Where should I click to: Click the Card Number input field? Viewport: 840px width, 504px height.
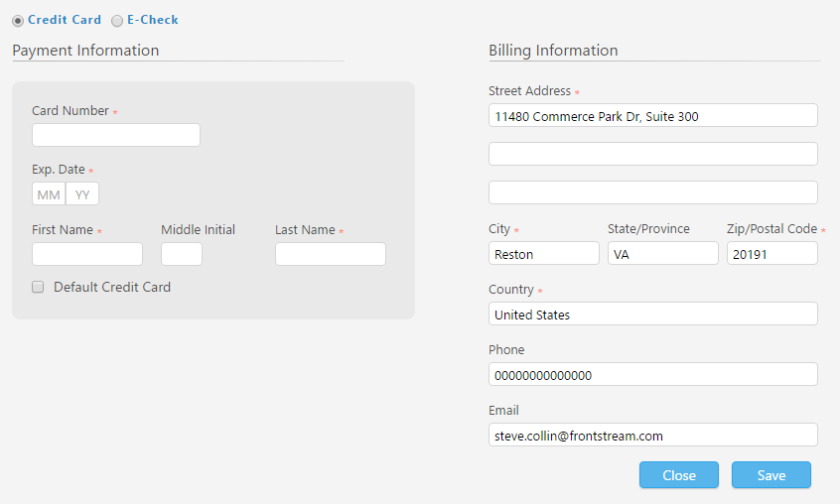116,135
